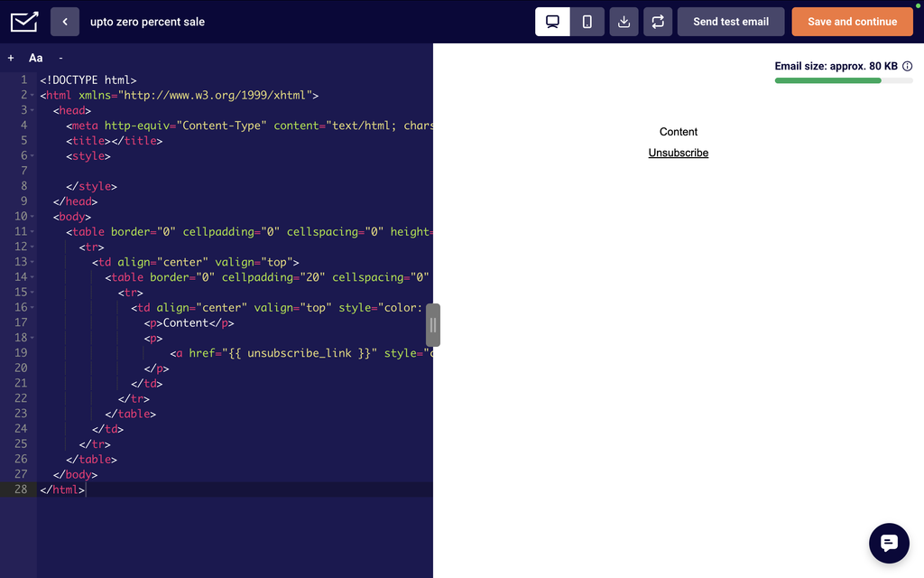Image resolution: width=924 pixels, height=578 pixels.
Task: Collapse the td fold on line 13
Action: click(x=32, y=262)
